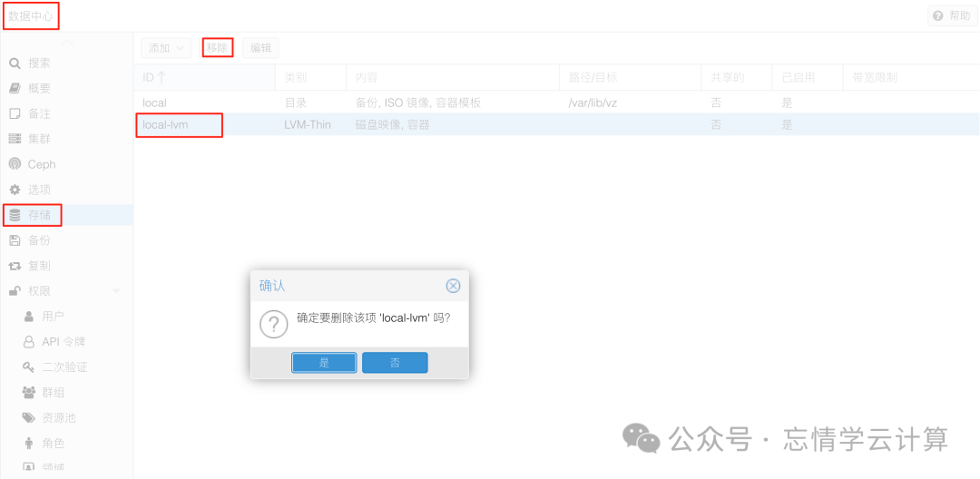Image resolution: width=980 pixels, height=479 pixels.
Task: Click the 选项 gear icon
Action: [15, 190]
